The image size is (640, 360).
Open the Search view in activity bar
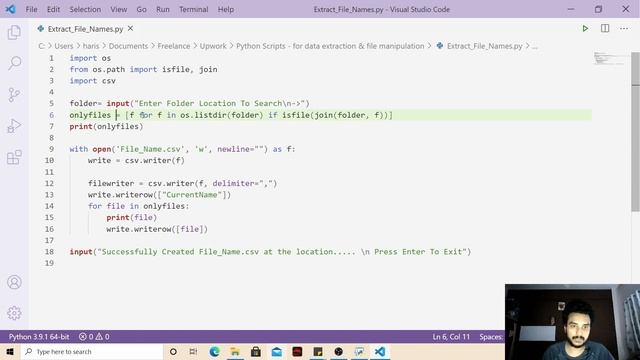pyautogui.click(x=14, y=63)
